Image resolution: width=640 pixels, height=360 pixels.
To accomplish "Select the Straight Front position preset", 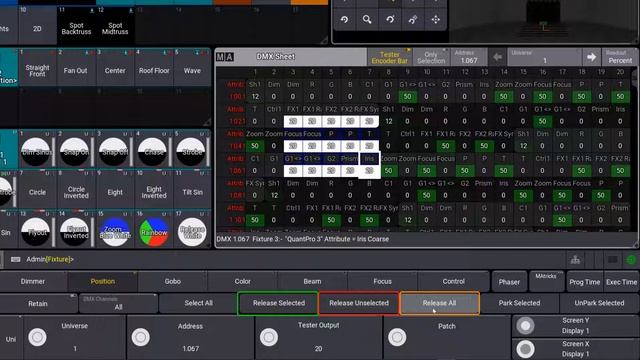I will click(x=37, y=68).
